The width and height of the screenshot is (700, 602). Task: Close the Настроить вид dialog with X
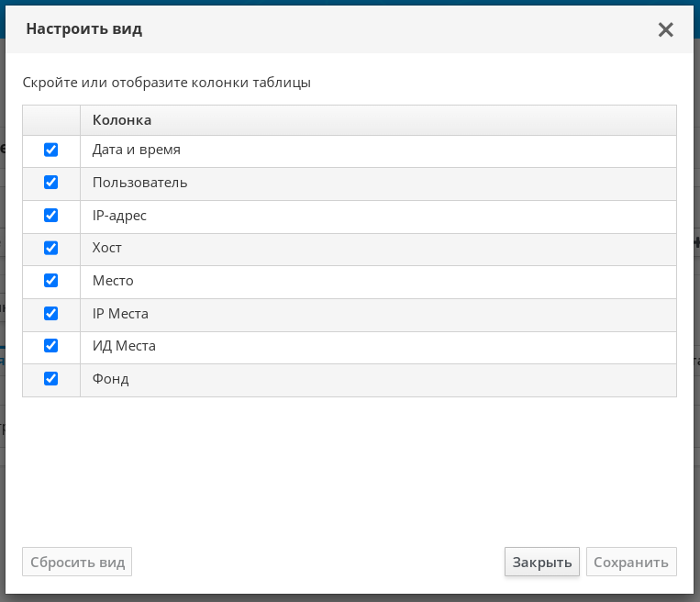[666, 29]
